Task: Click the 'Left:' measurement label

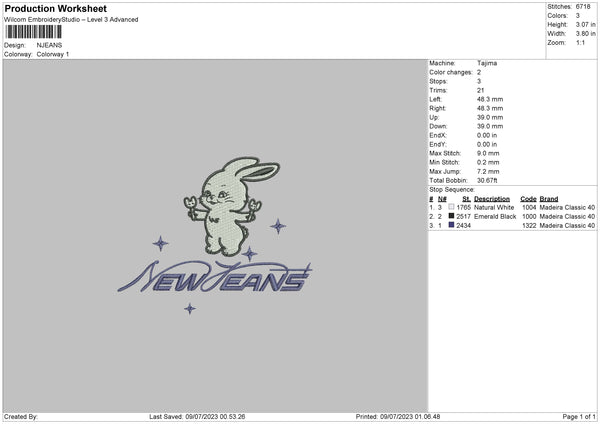Action: (435, 99)
